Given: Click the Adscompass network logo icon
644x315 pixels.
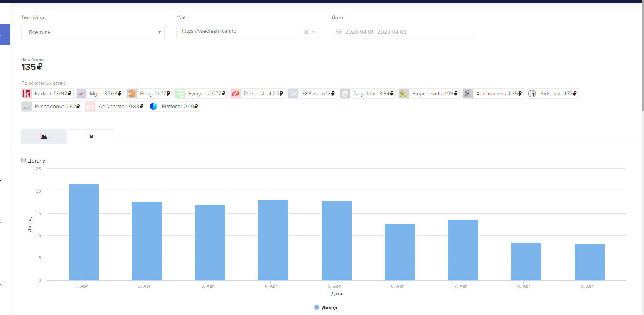Looking at the screenshot, I should tap(468, 94).
